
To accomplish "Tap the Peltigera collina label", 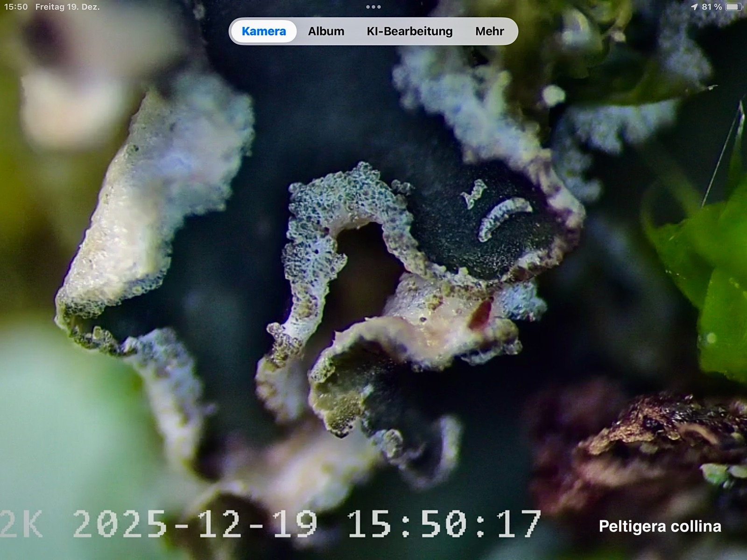I will [660, 526].
